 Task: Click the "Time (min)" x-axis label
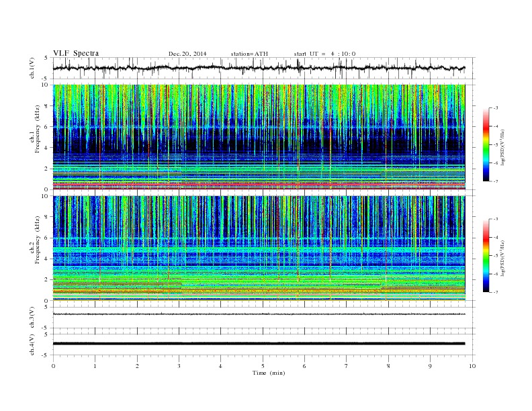(269, 373)
